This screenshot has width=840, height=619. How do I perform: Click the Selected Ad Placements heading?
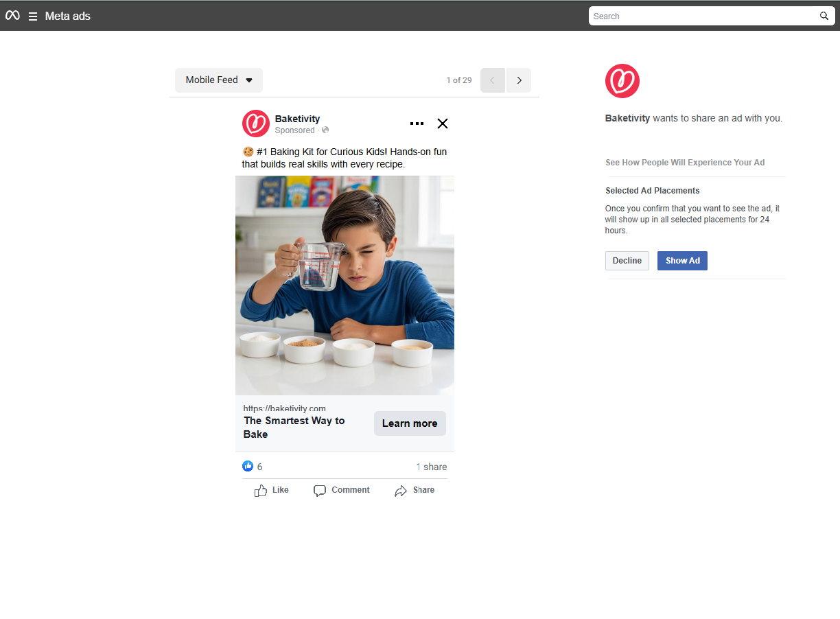(653, 191)
